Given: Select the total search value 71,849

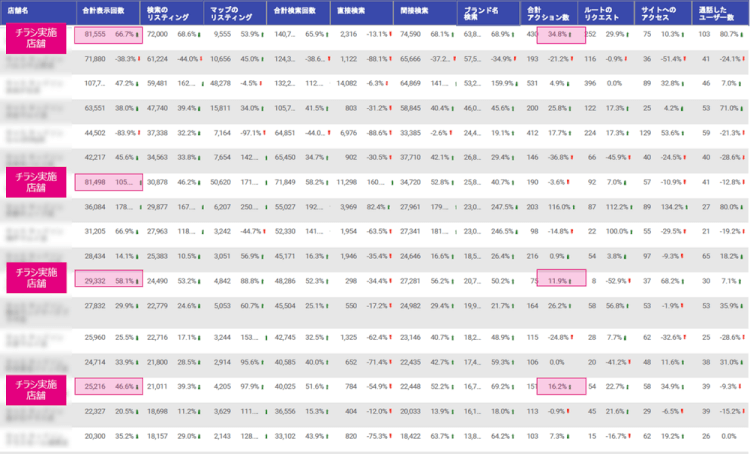Looking at the screenshot, I should [x=285, y=182].
